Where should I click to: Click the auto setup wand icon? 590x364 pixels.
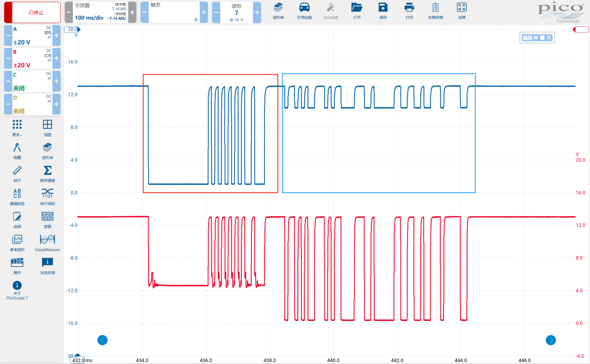[331, 11]
